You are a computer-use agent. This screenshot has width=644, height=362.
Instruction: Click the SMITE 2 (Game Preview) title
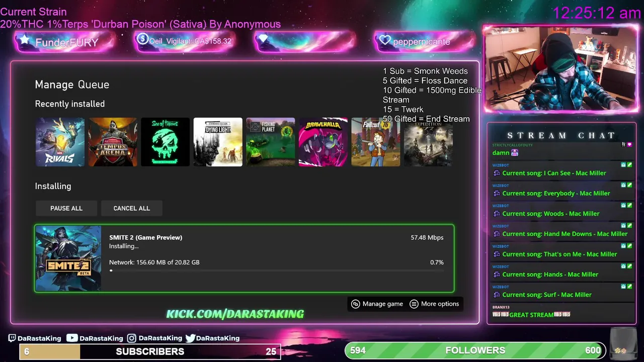click(x=146, y=237)
